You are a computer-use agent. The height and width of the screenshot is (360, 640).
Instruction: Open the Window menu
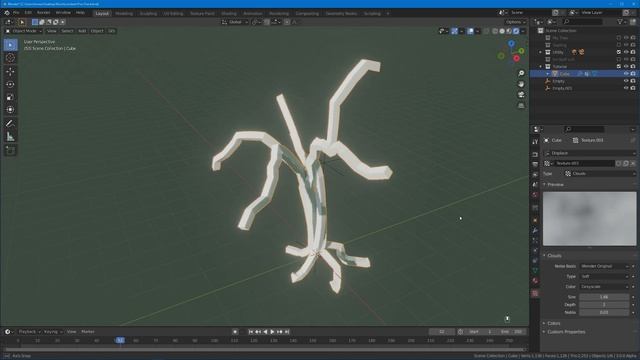tap(63, 13)
